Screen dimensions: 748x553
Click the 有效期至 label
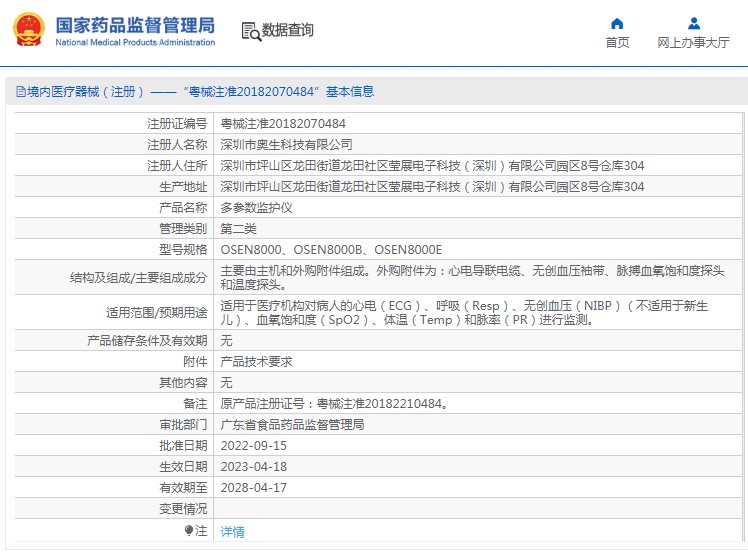[x=183, y=488]
